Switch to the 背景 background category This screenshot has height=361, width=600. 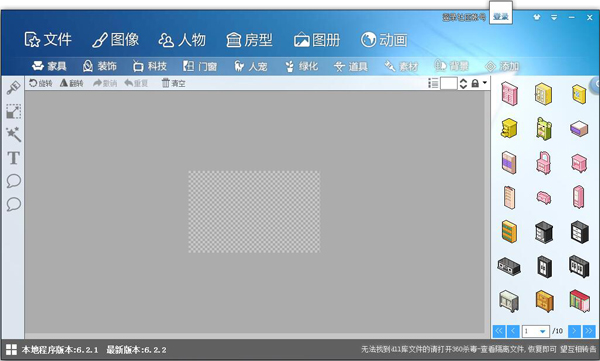pos(452,66)
